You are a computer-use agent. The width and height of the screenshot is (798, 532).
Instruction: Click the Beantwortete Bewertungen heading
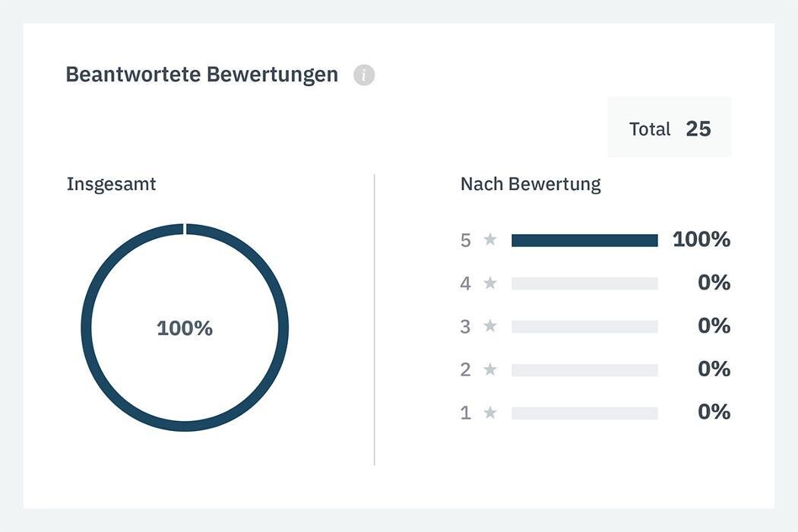(x=202, y=74)
